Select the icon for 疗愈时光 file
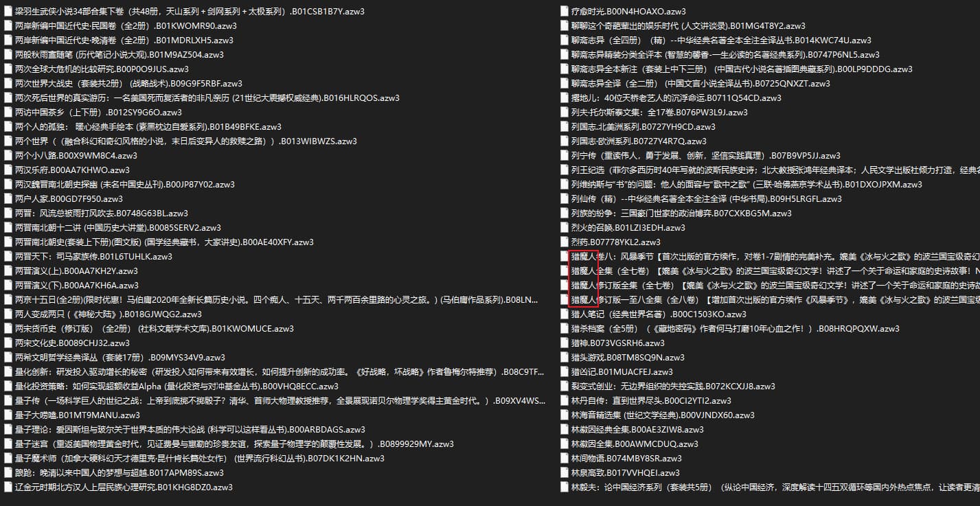980x506 pixels. (x=565, y=12)
